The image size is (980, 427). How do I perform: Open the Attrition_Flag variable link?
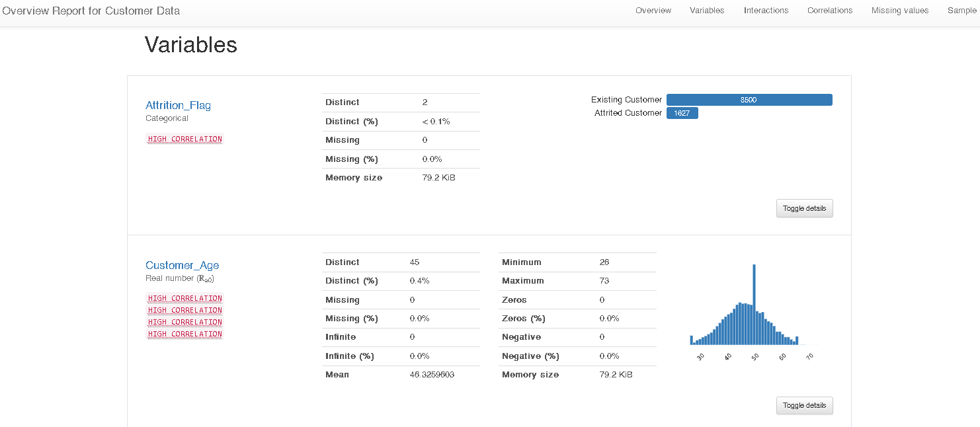178,105
